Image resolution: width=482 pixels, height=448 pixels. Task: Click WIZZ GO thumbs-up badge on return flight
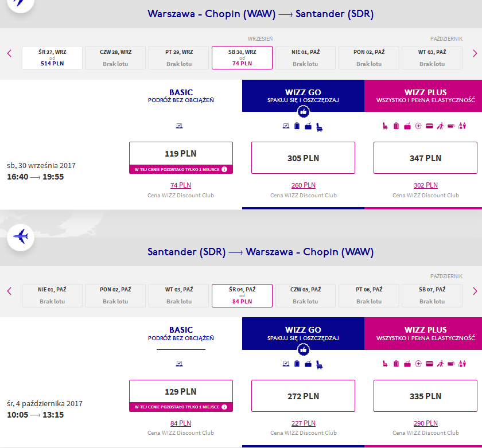coord(303,349)
